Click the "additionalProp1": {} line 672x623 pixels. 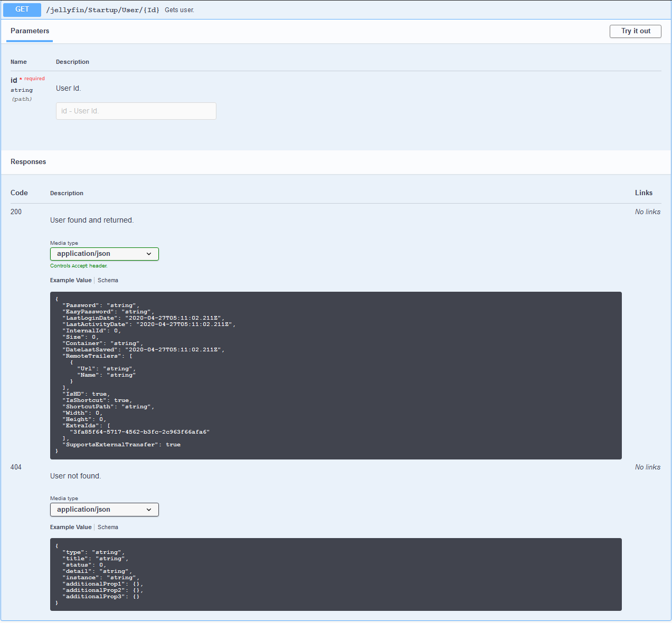pyautogui.click(x=103, y=584)
